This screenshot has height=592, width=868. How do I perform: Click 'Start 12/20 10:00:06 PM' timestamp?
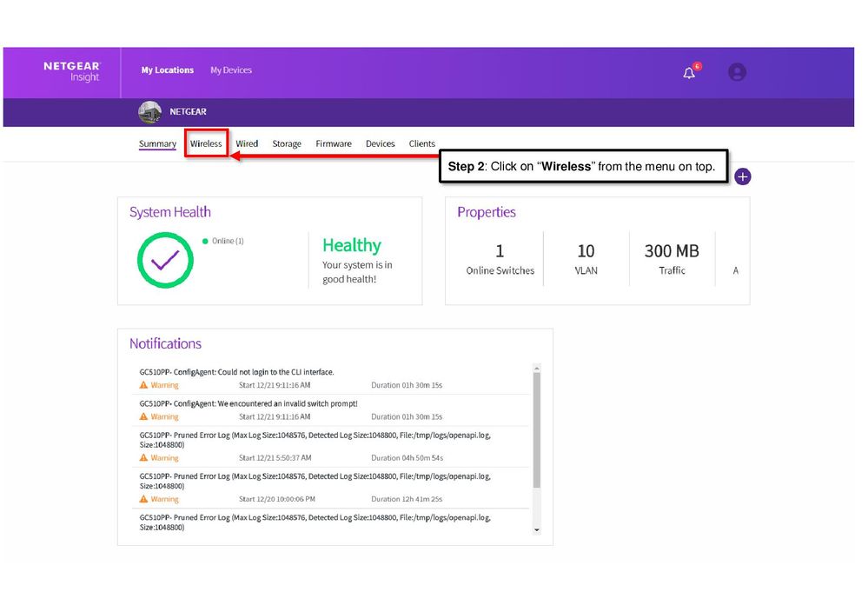pos(277,499)
